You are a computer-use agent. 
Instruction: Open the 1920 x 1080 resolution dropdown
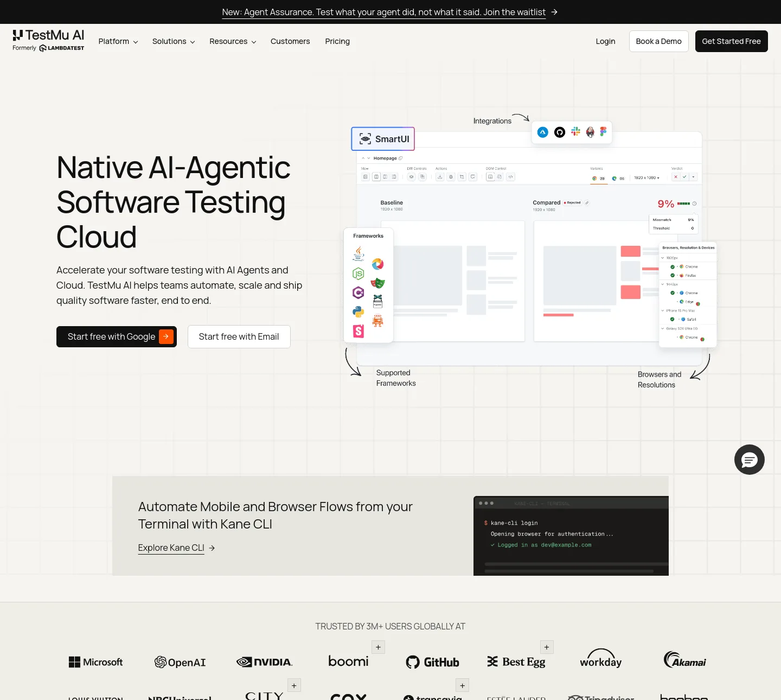point(647,177)
